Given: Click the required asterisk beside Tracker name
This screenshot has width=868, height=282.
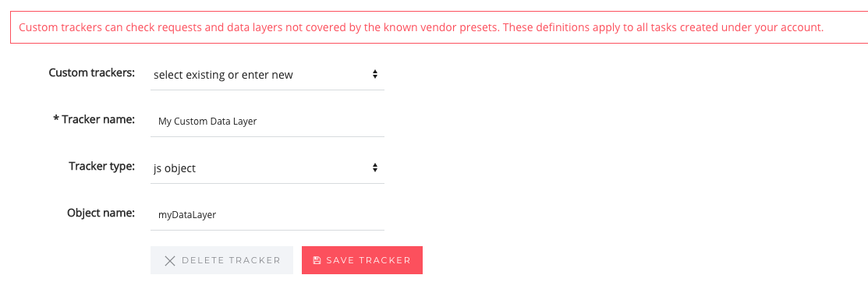Looking at the screenshot, I should click(x=56, y=119).
